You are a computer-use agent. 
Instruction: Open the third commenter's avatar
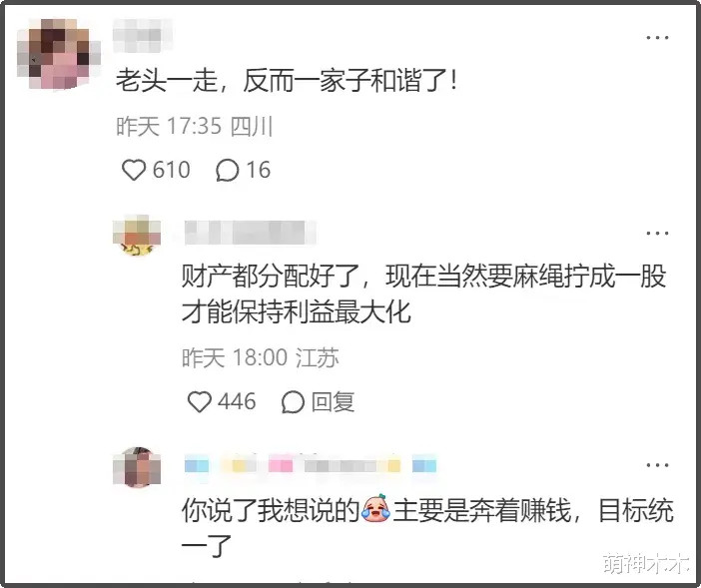pos(137,467)
